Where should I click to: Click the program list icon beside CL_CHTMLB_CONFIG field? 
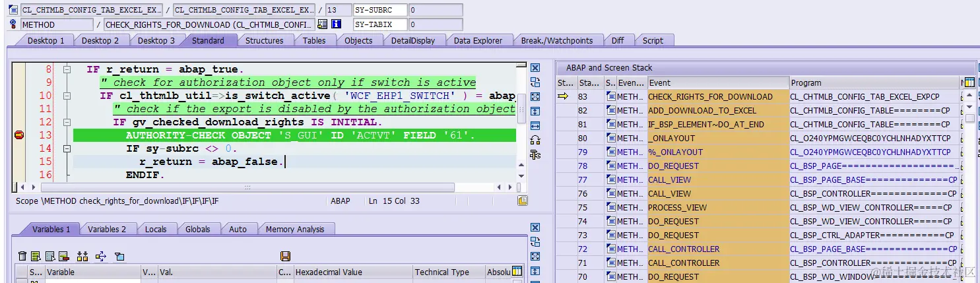14,11
